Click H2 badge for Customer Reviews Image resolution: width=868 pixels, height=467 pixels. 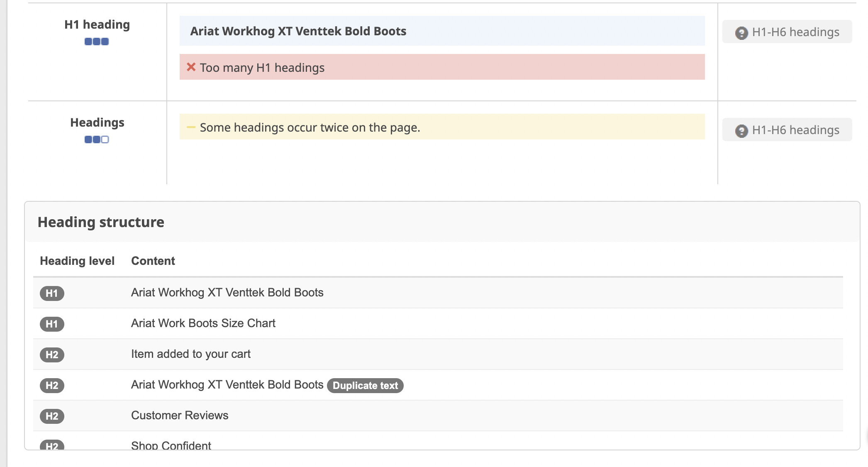[52, 416]
